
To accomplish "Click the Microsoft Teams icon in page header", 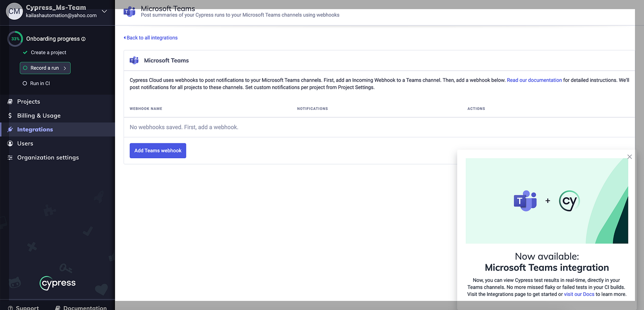I will pos(130,11).
